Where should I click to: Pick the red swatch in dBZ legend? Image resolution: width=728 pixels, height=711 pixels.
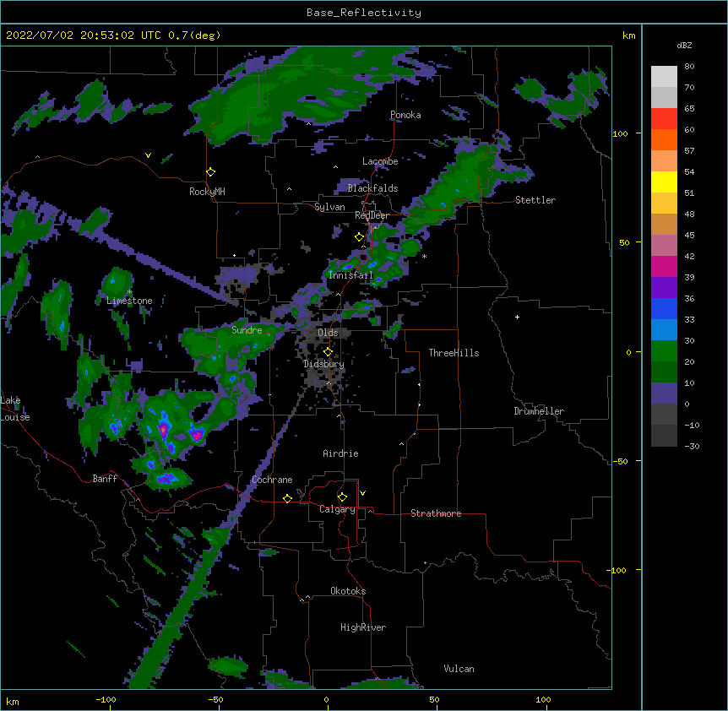point(664,119)
